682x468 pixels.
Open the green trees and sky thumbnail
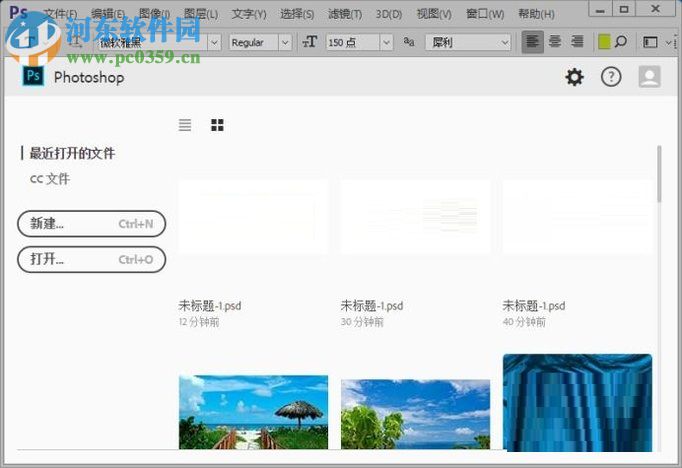pos(415,414)
